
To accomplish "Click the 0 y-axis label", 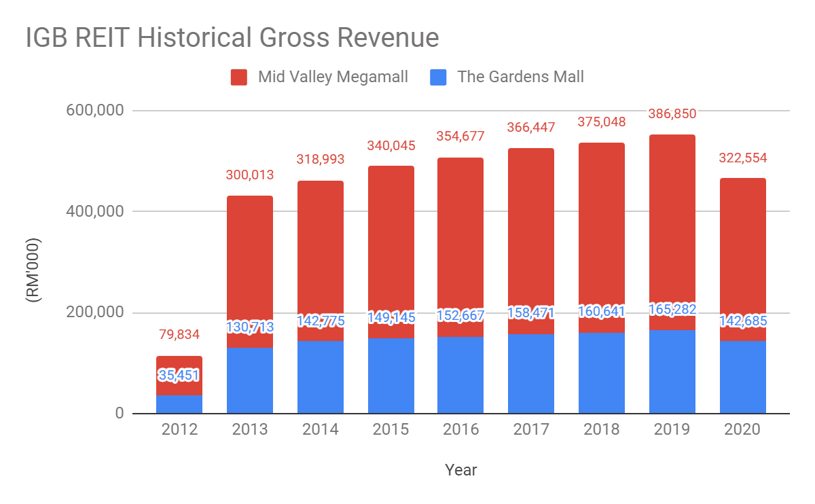I will 118,414.
